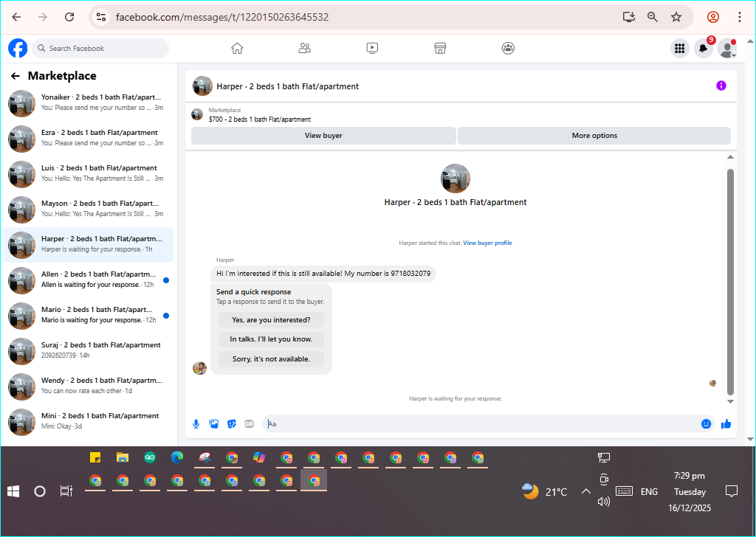Choose a GIF icon
This screenshot has width=756, height=537.
250,424
